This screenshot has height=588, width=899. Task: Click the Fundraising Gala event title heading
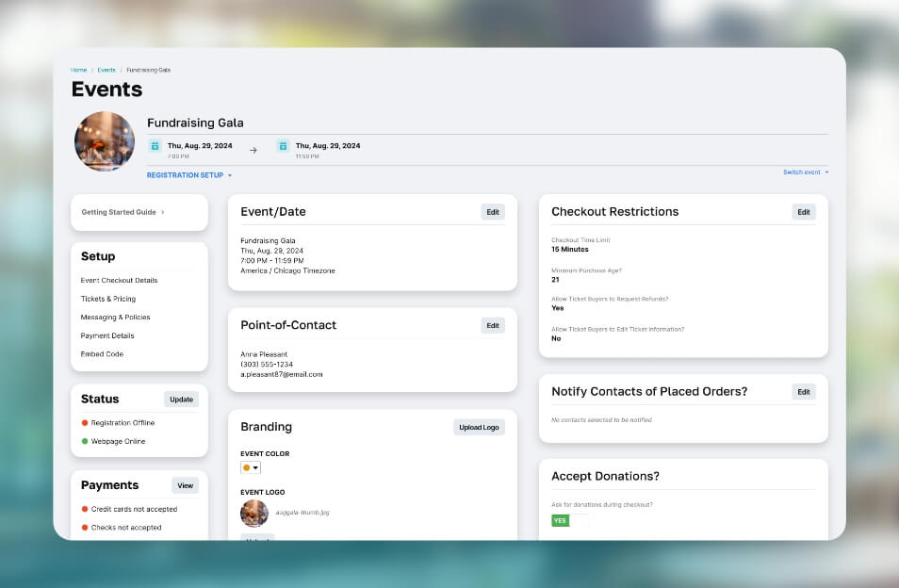pos(195,122)
